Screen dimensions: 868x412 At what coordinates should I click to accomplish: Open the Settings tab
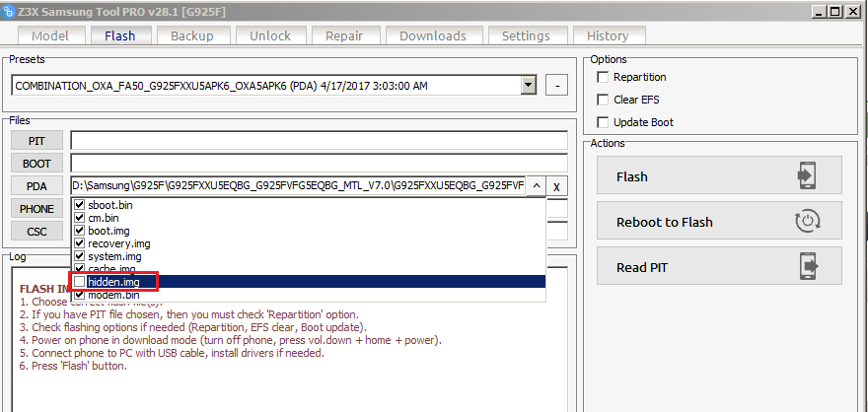526,35
